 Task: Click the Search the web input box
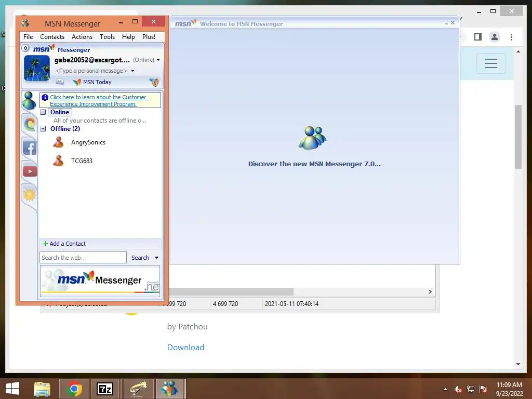(83, 258)
